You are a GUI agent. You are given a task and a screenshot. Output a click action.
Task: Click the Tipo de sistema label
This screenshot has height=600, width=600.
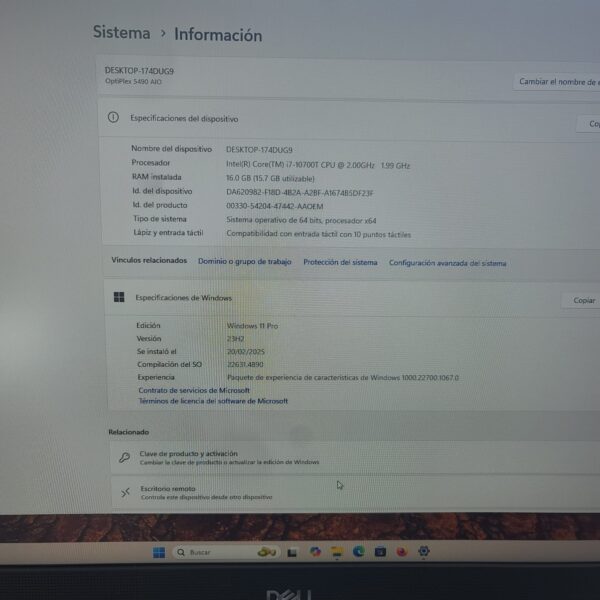160,219
